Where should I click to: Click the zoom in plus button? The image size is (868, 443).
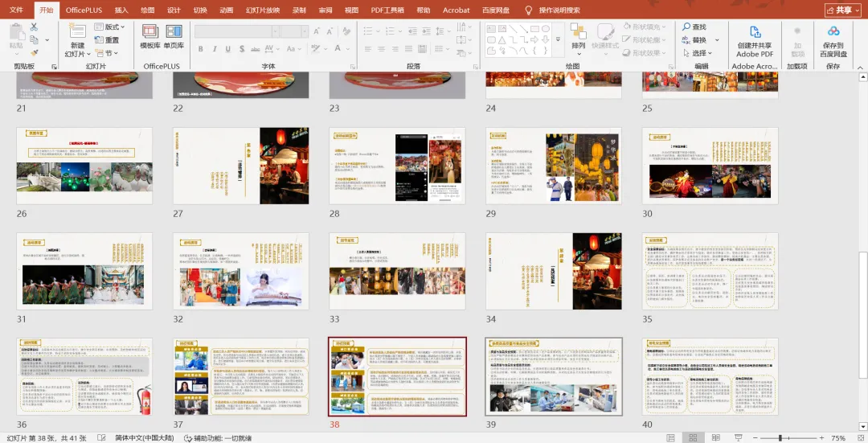click(822, 438)
